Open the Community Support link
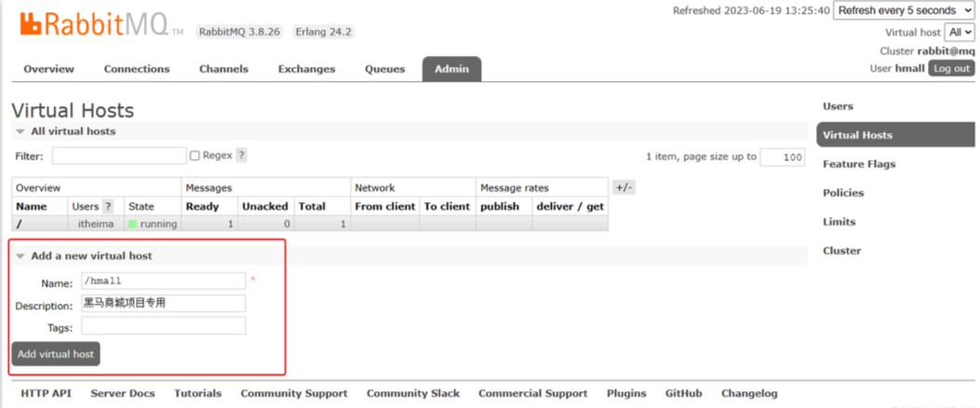Screen dimensions: 980x408 point(294,394)
